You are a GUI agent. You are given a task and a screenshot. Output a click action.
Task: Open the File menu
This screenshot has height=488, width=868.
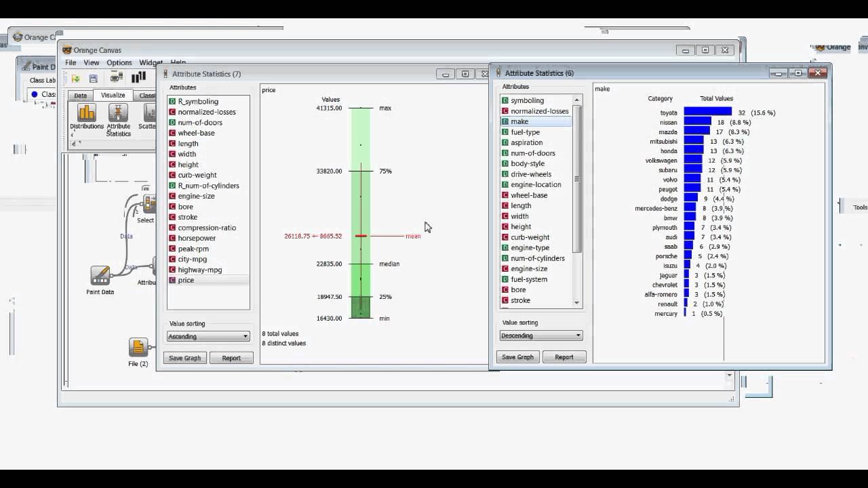(71, 62)
